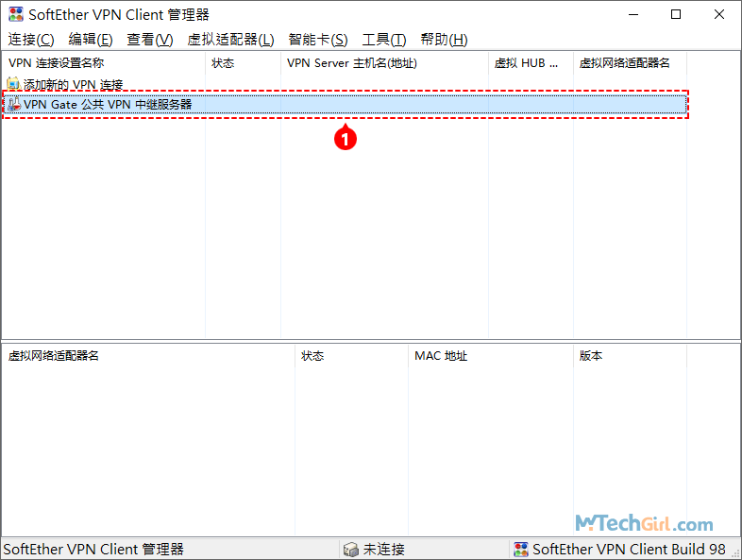
Task: Close the SoftEther VPN Client window
Action: [718, 15]
